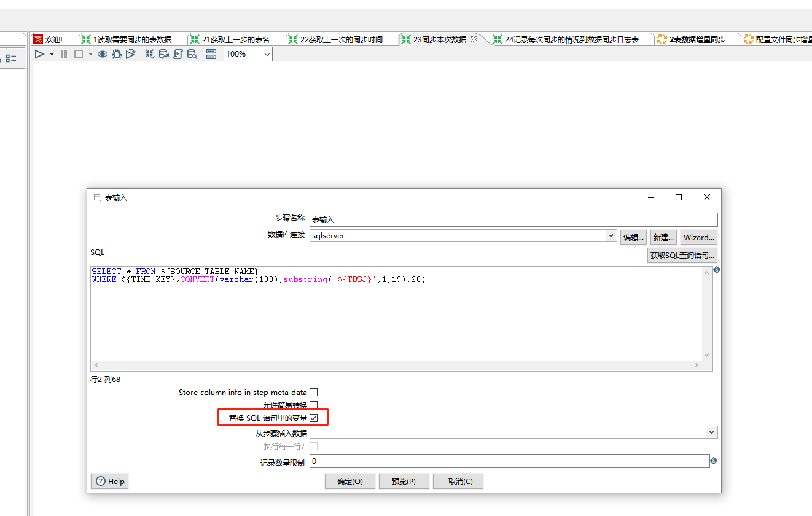The height and width of the screenshot is (516, 812).
Task: Click the list view icon in left panel
Action: click(12, 58)
